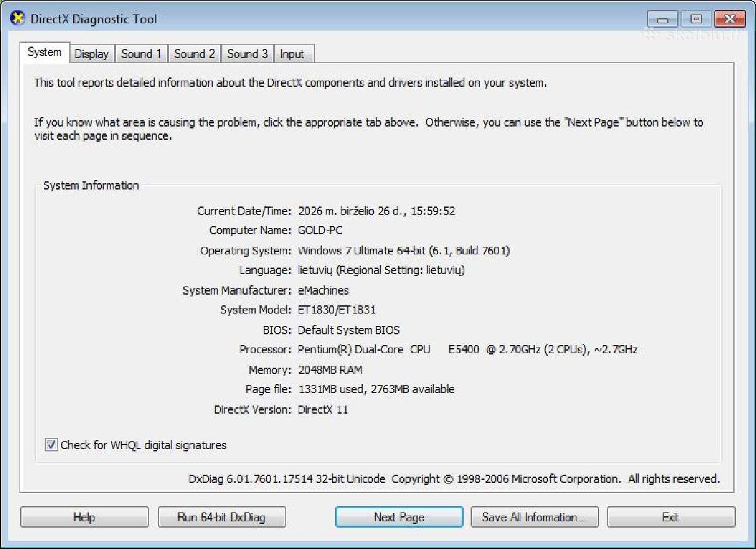Minimize the DirectX Diagnostic Tool window
Image resolution: width=756 pixels, height=549 pixels.
click(x=663, y=19)
